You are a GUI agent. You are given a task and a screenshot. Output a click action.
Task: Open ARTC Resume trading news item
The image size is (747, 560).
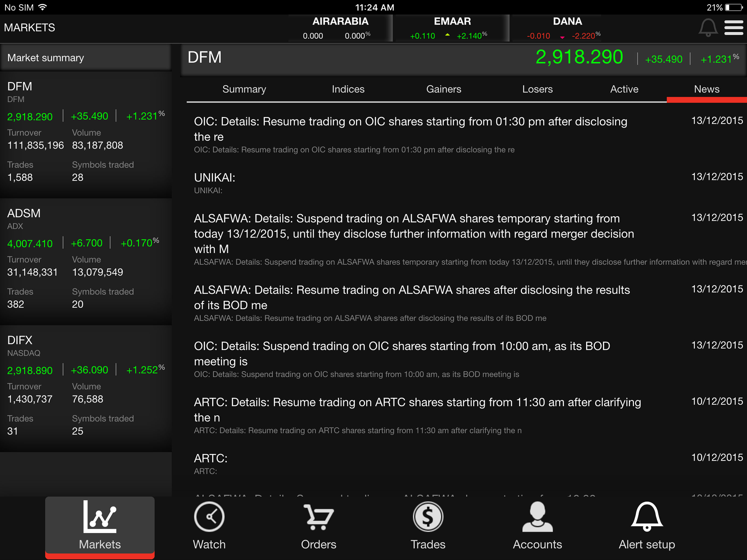click(x=467, y=415)
